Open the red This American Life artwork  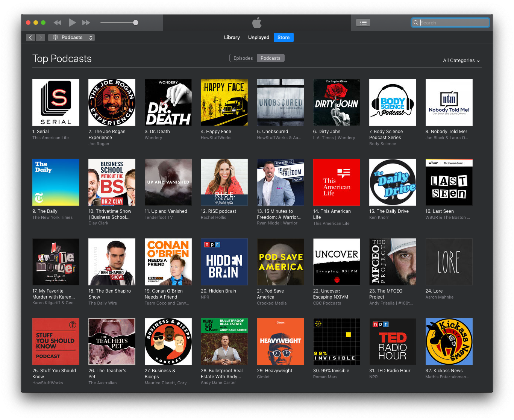click(x=337, y=182)
